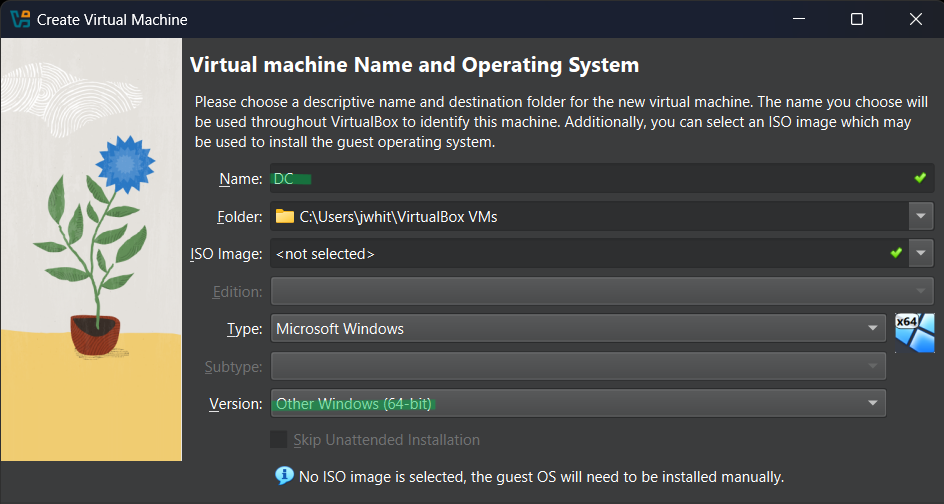This screenshot has height=504, width=944.
Task: Toggle Skip Unattended Installation checkbox
Action: 278,440
